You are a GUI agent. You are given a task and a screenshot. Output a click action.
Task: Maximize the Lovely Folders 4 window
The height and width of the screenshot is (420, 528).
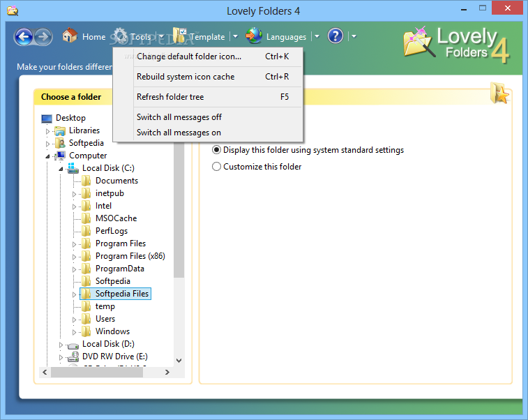pos(483,8)
